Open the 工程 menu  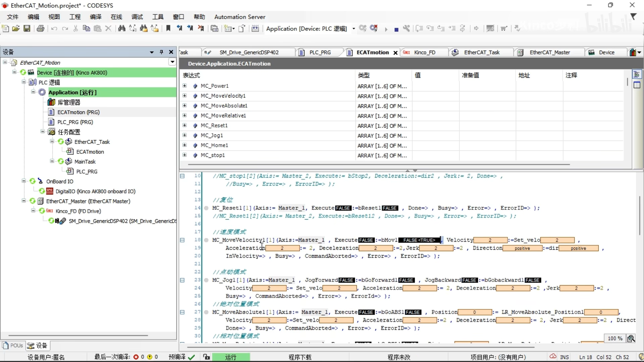click(75, 17)
